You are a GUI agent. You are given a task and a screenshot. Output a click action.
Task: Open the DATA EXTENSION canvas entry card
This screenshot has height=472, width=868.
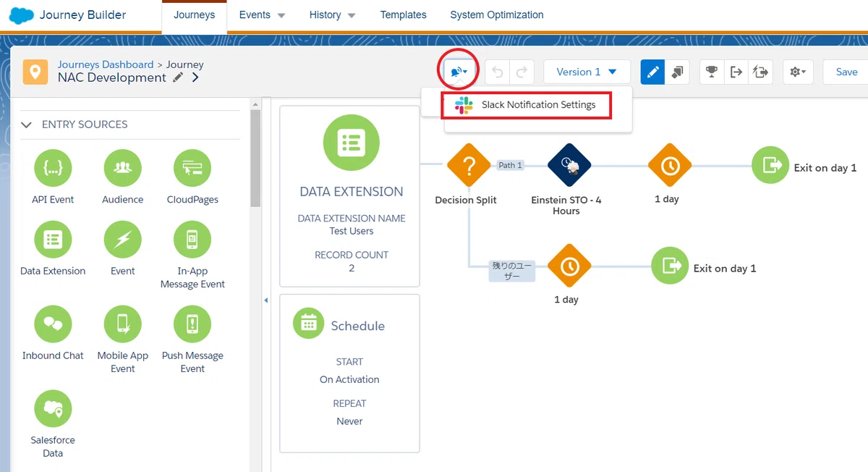click(x=350, y=196)
